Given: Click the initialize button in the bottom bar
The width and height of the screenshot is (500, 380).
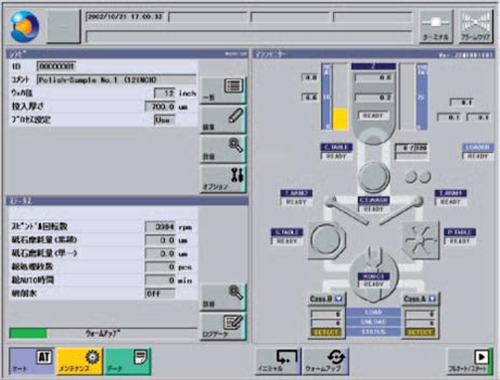Looking at the screenshot, I should point(277,361).
